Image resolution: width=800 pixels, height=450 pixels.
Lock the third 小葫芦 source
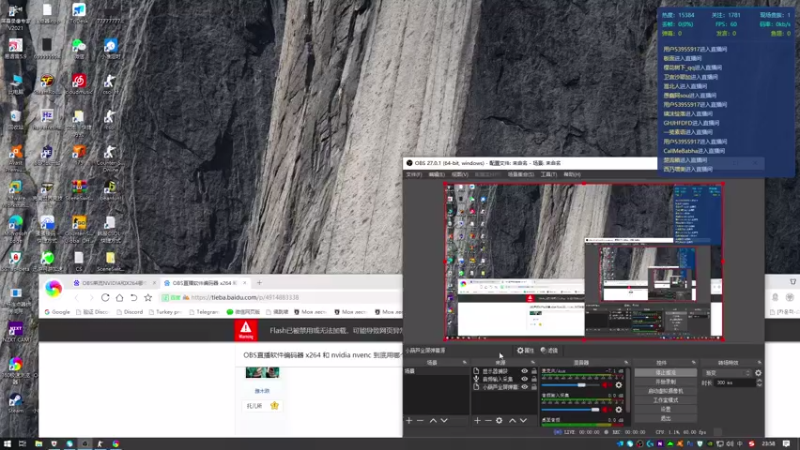click(x=534, y=387)
